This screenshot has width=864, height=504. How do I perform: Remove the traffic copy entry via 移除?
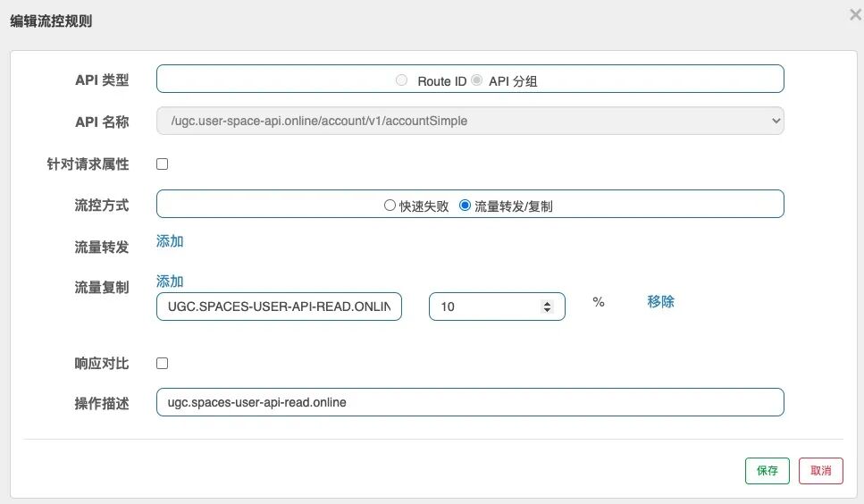[x=660, y=302]
